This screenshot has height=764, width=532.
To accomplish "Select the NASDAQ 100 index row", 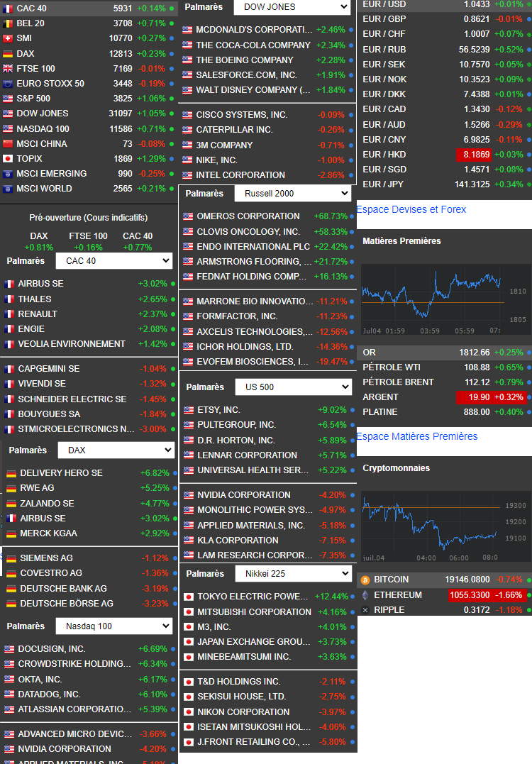I will pos(89,128).
